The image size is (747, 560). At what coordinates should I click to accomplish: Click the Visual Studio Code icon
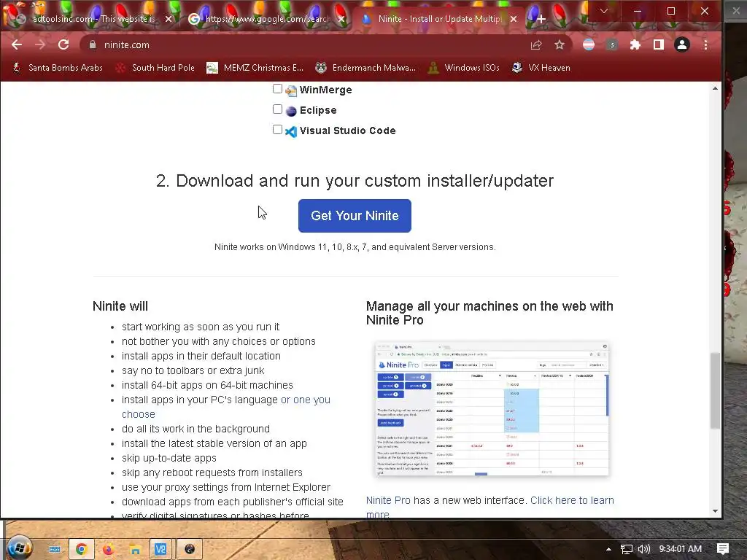291,131
